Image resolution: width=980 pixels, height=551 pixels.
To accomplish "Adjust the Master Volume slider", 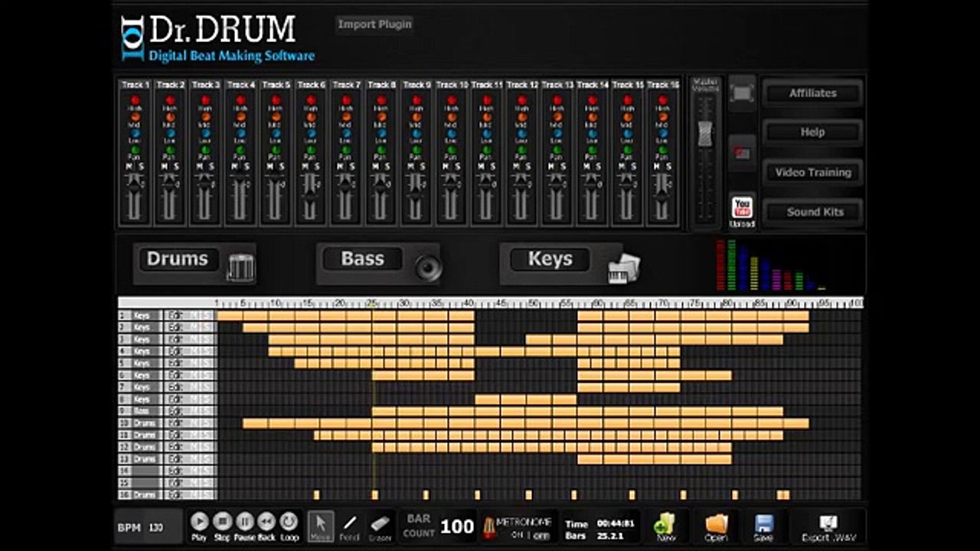I will pyautogui.click(x=705, y=134).
